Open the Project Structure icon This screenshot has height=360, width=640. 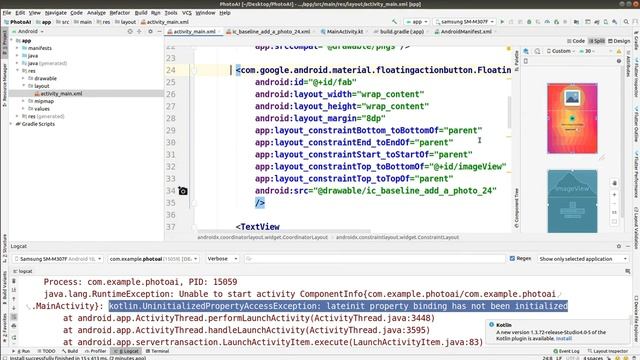click(576, 22)
